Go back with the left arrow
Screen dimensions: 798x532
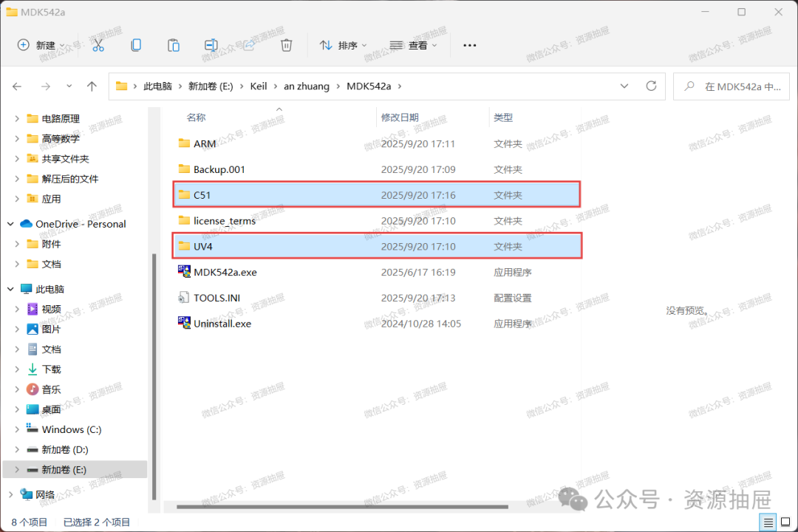[x=17, y=86]
